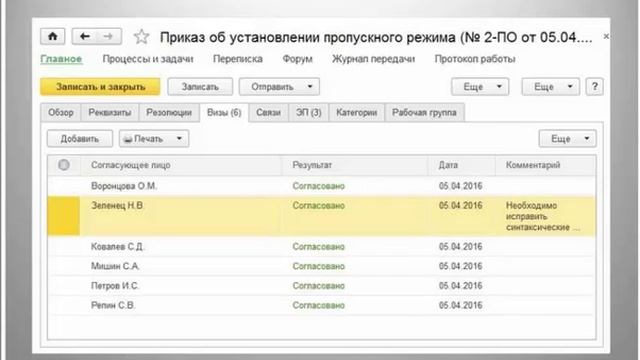640x360 pixels.
Task: Click Согласовано result for Репин С.В.
Action: point(318,305)
